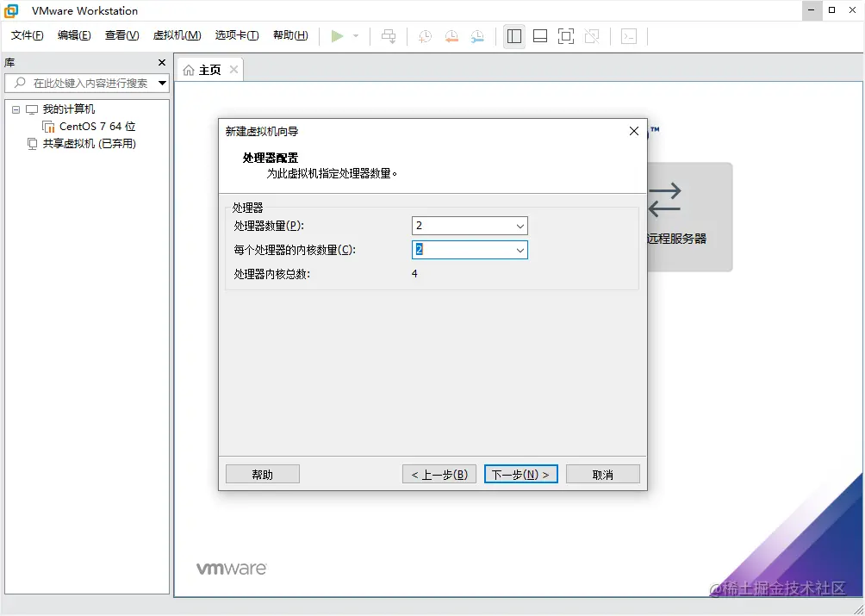Open the 选项卡(T) menu
865x616 pixels.
click(x=237, y=36)
